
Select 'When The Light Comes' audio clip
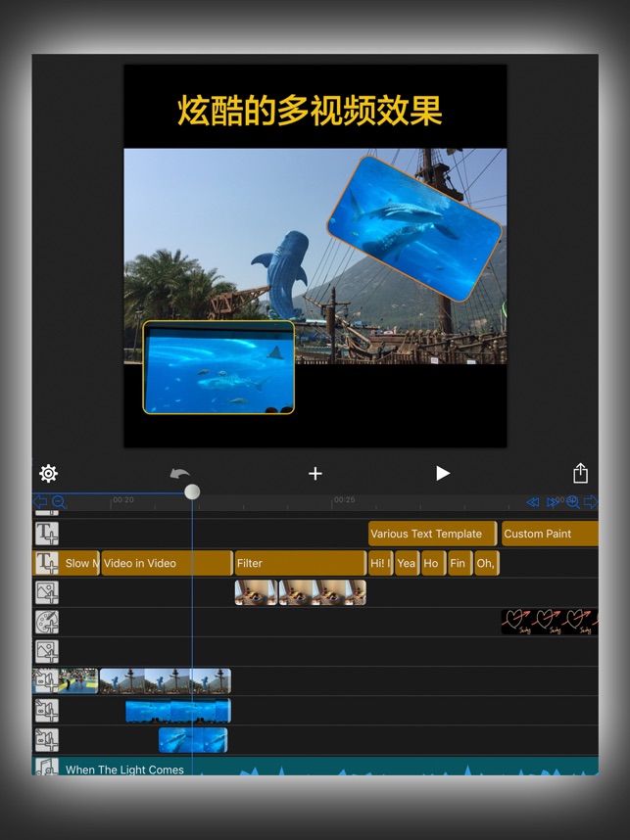[124, 770]
